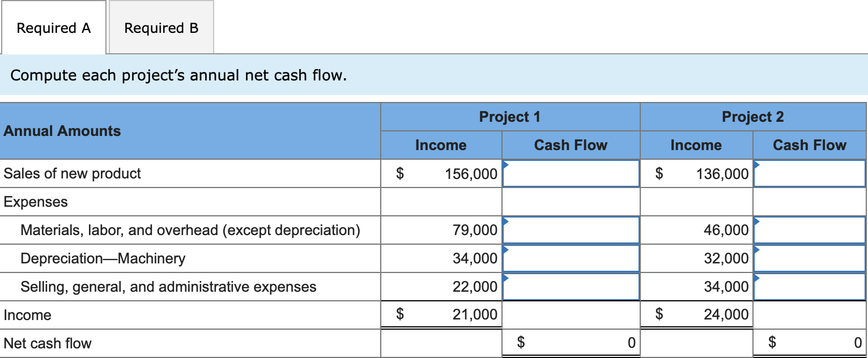Click Project 1 Selling expenses cash flow cell
The height and width of the screenshot is (358, 868).
point(571,287)
